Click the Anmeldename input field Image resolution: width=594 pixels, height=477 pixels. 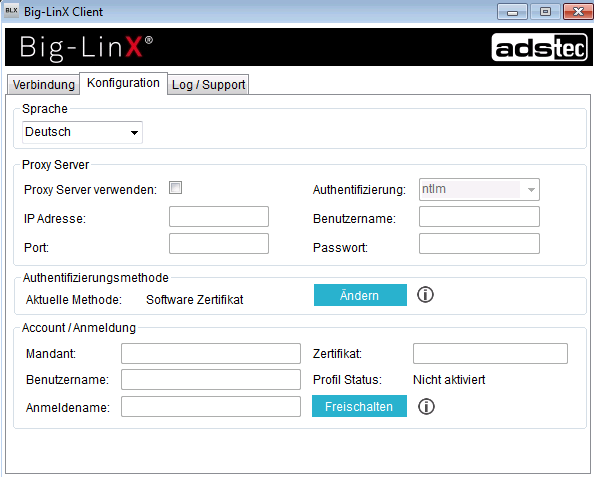pyautogui.click(x=211, y=407)
